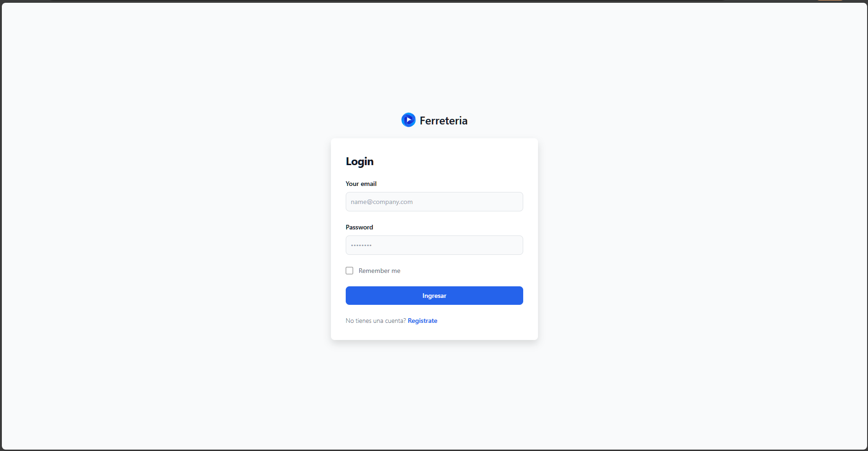The height and width of the screenshot is (451, 868).
Task: Click the right end of the Ingresar button
Action: [514, 296]
